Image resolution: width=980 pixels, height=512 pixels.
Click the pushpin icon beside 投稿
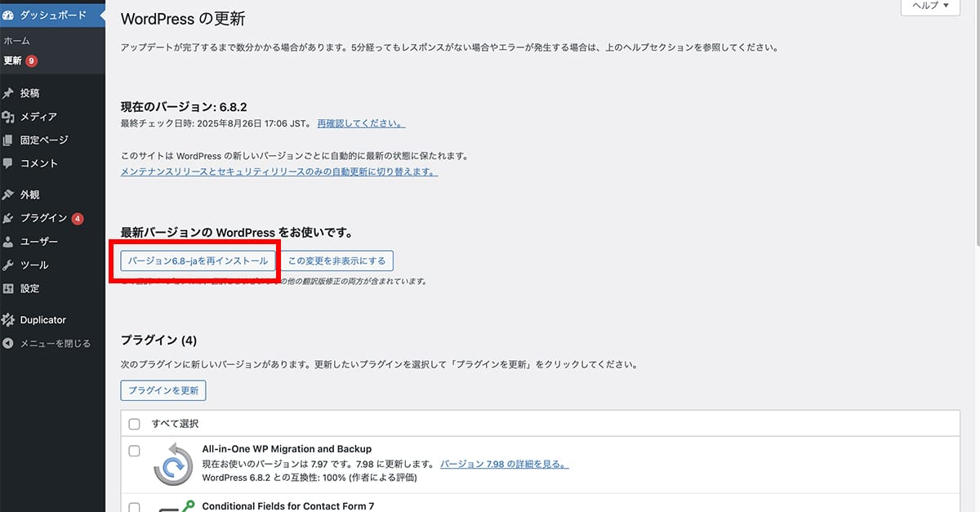[x=8, y=93]
